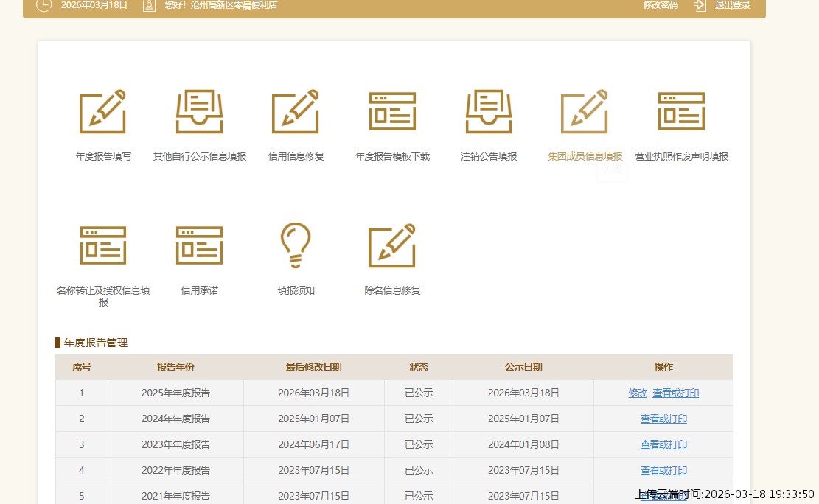Image resolution: width=819 pixels, height=504 pixels.
Task: Open 信用信息修复 icon
Action: [x=296, y=112]
